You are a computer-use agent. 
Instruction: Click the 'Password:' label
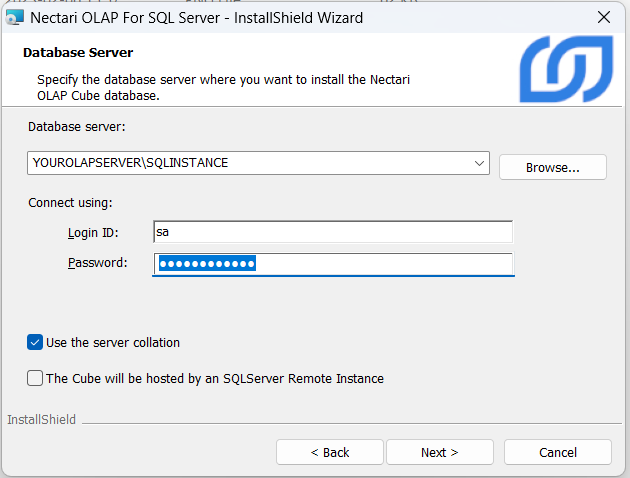point(98,263)
